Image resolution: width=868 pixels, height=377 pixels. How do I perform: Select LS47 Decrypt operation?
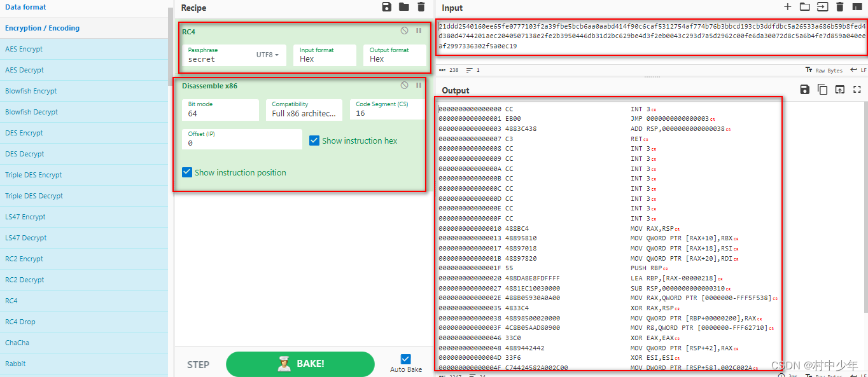pyautogui.click(x=84, y=238)
